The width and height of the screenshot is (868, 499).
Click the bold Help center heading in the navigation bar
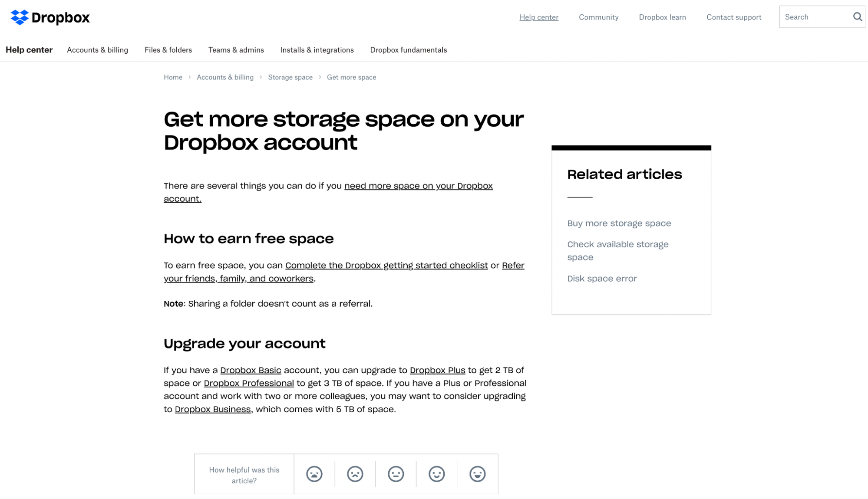pyautogui.click(x=29, y=50)
